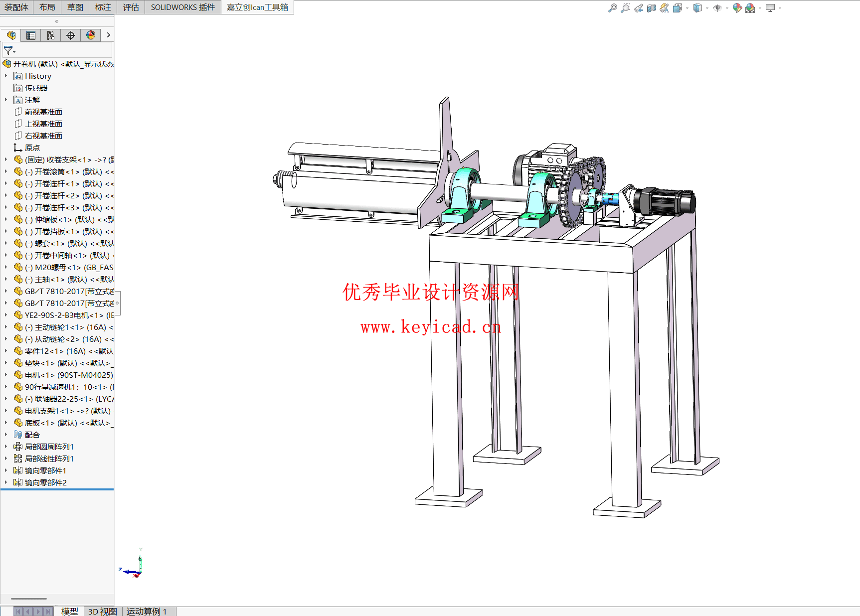Image resolution: width=860 pixels, height=616 pixels.
Task: Open the Apply Scene dropdown arrow
Action: (x=760, y=8)
